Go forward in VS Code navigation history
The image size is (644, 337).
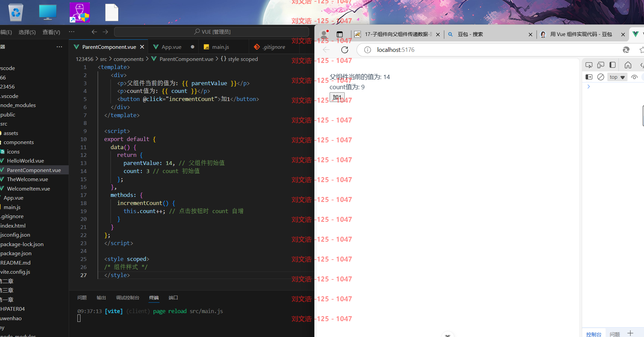(x=105, y=32)
